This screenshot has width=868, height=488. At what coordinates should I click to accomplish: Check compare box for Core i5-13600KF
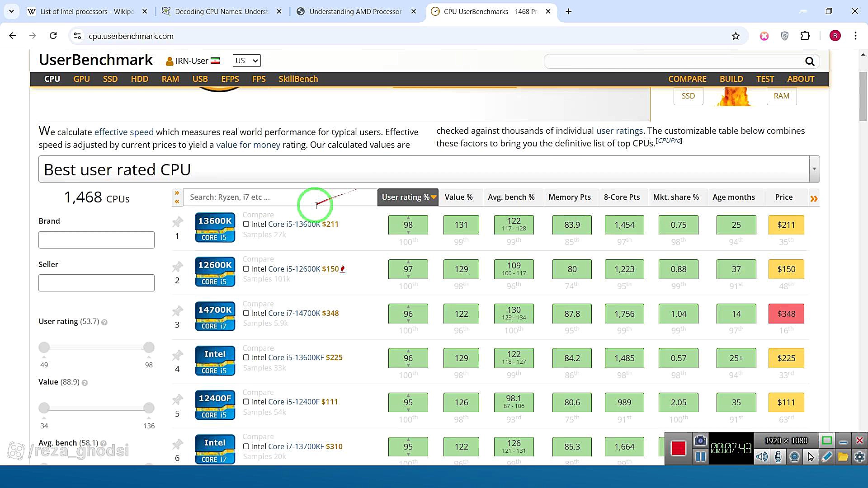(246, 357)
